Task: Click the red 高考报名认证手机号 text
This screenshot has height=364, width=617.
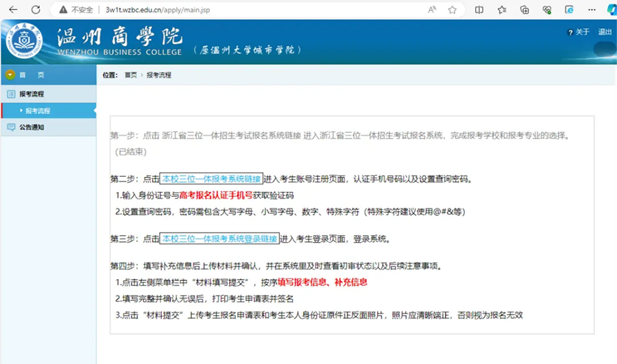Action: click(216, 195)
